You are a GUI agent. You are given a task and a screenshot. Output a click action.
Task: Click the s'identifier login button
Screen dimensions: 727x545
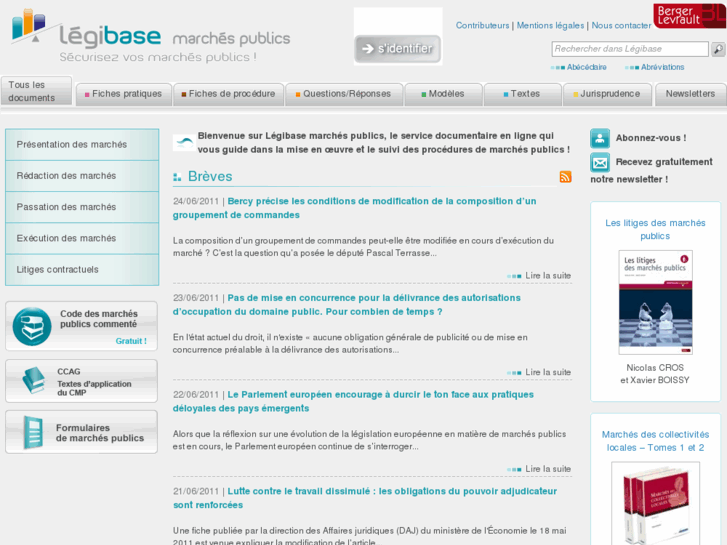(397, 49)
